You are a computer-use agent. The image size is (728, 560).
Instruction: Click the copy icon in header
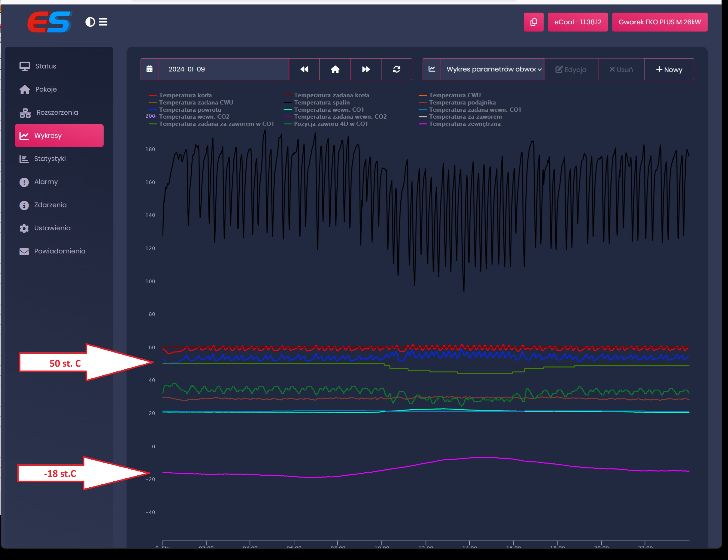pos(533,22)
